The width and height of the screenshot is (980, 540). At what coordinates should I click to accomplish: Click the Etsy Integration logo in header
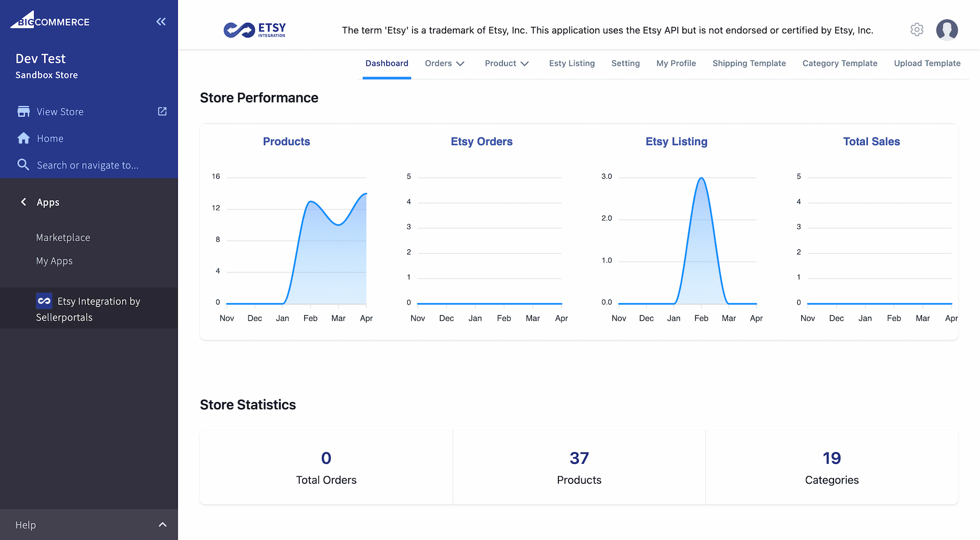(x=255, y=30)
